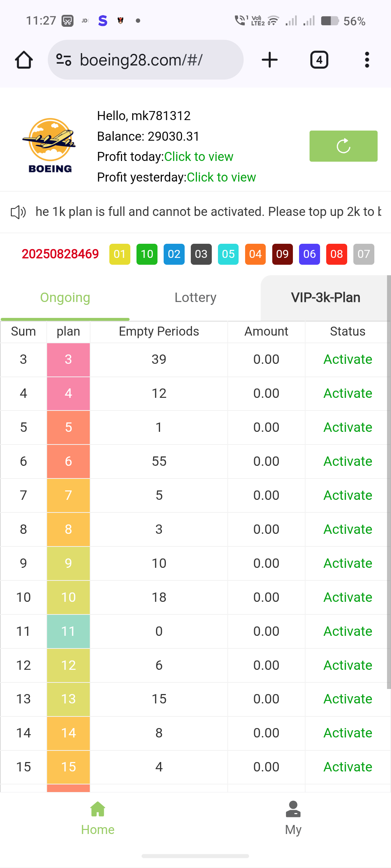Tap the boeing28.com address bar
This screenshot has height=868, width=391.
click(152, 60)
